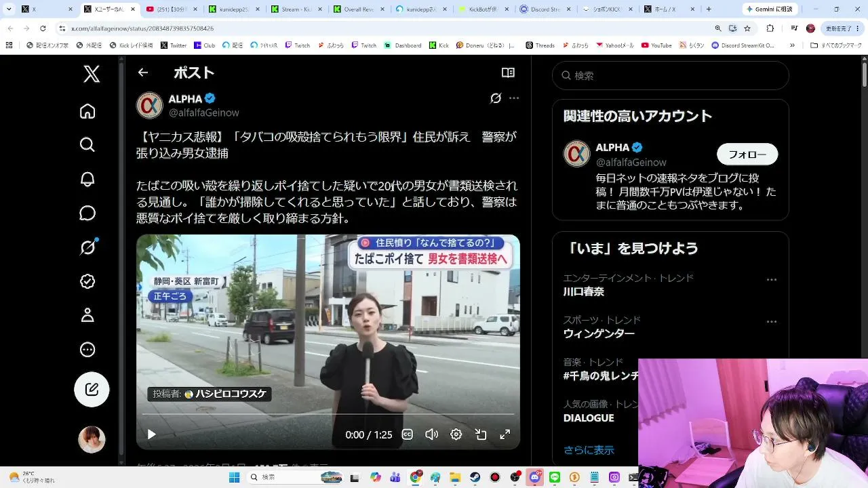Open Discord from the taskbar

tap(535, 477)
